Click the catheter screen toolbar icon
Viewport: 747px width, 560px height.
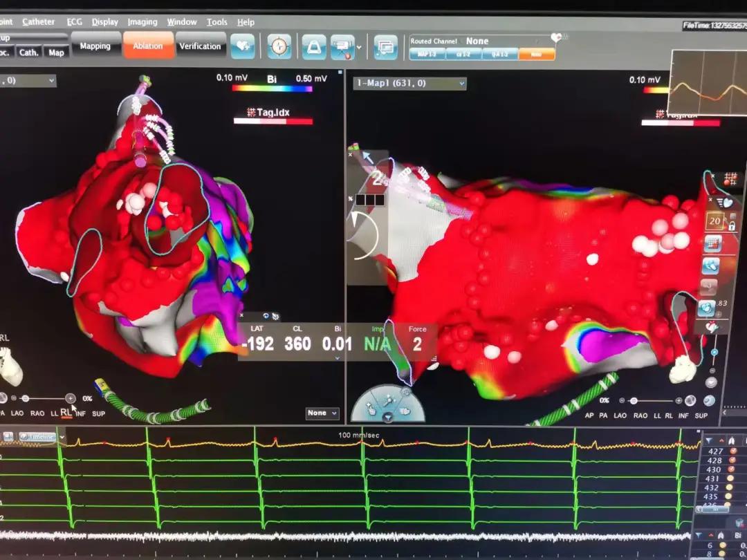tap(342, 47)
